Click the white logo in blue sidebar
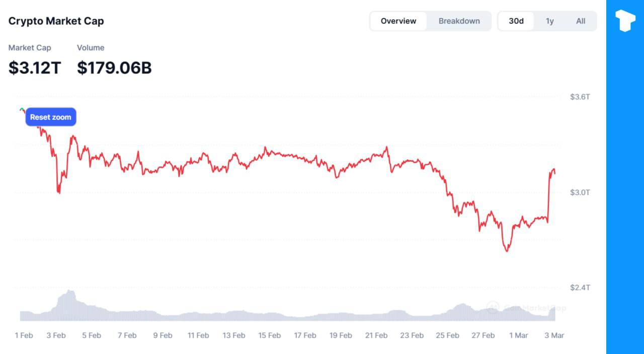The image size is (644, 354). coord(625,21)
